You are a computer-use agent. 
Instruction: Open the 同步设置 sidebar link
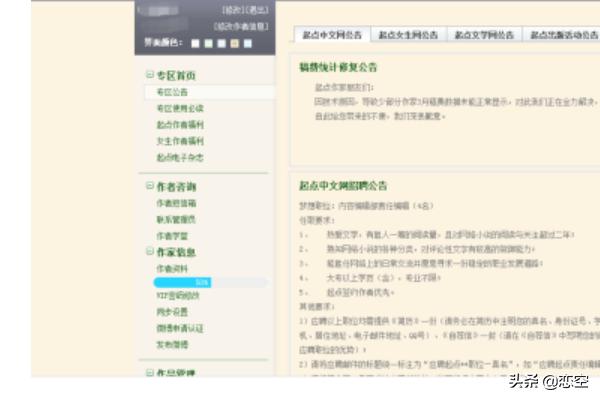tap(172, 312)
